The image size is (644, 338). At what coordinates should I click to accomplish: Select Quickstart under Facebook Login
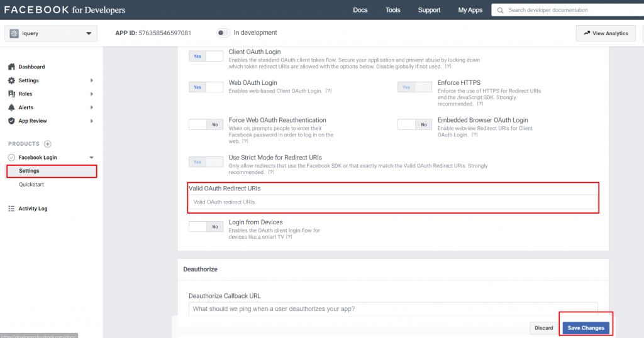31,185
